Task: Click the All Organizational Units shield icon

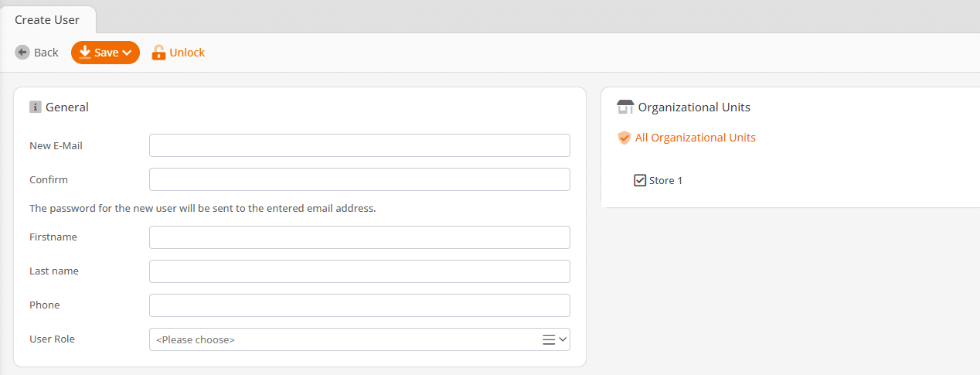Action: pos(624,138)
